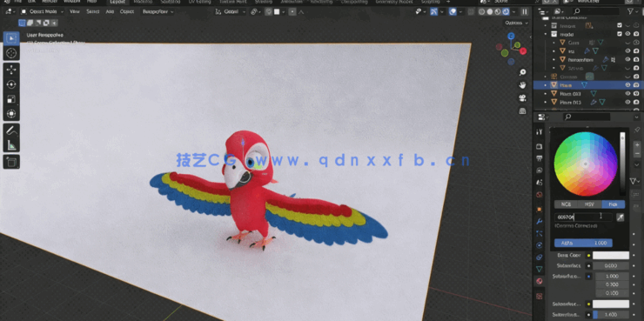Open the Select menu in viewport header
This screenshot has width=644, height=321.
coord(93,11)
